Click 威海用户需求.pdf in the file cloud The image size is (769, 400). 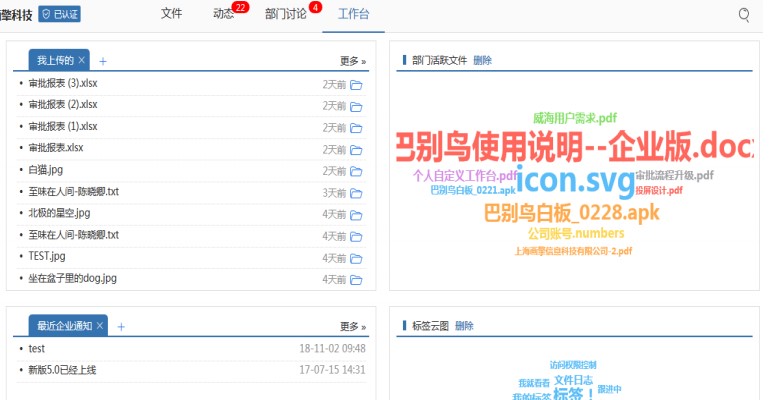pyautogui.click(x=575, y=118)
